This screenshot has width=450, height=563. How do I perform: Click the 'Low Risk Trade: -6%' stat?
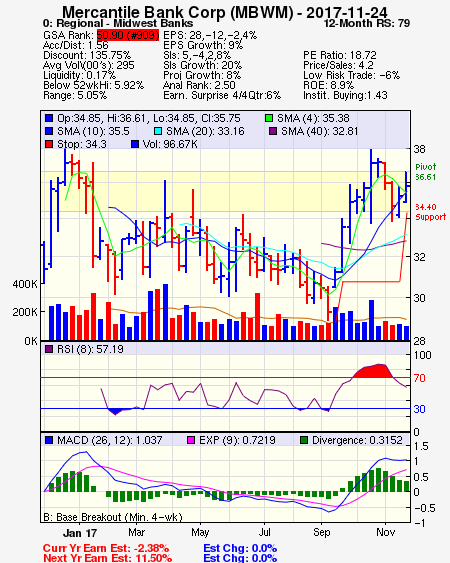click(351, 75)
